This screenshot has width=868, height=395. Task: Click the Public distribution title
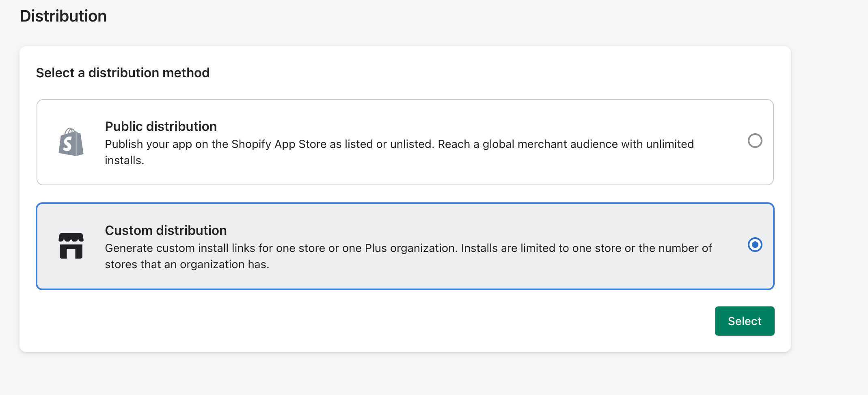[161, 126]
